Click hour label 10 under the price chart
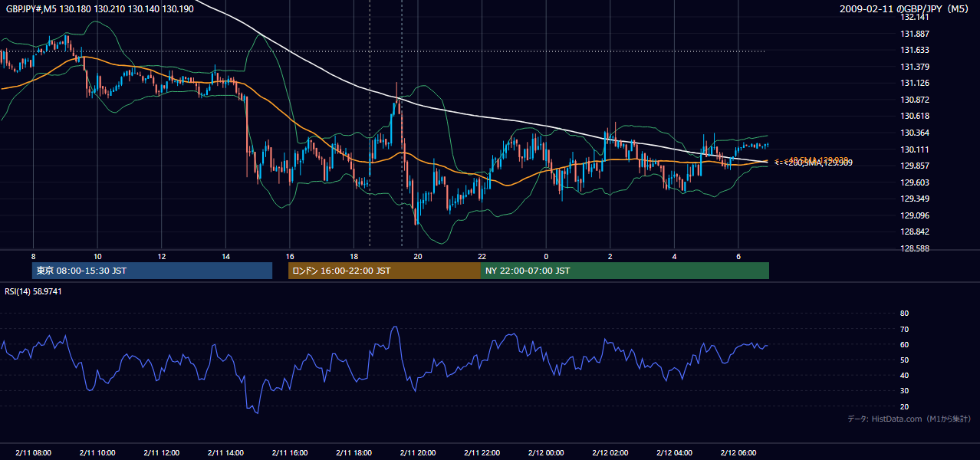This screenshot has height=460, width=980. click(x=97, y=255)
